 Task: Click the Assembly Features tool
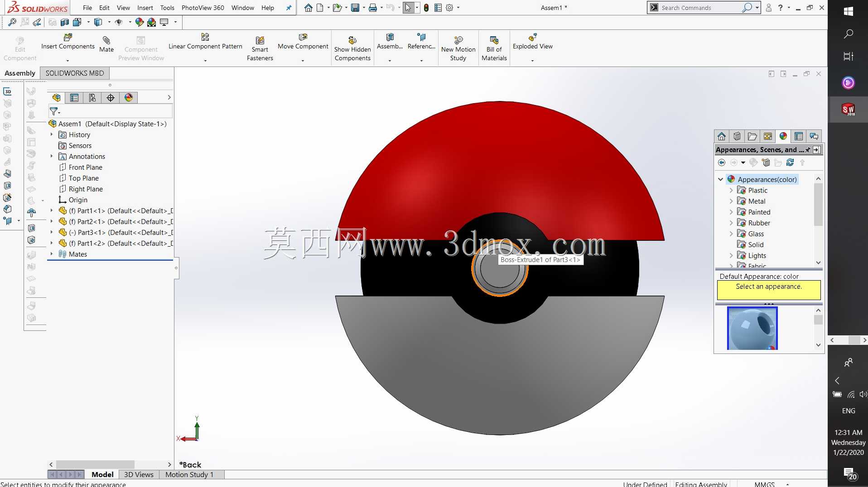tap(390, 42)
